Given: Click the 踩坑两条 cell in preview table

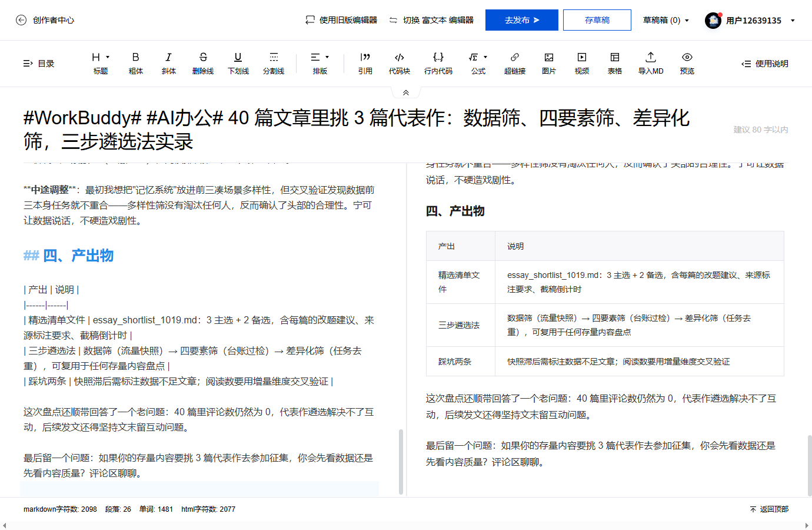Looking at the screenshot, I should tap(461, 362).
